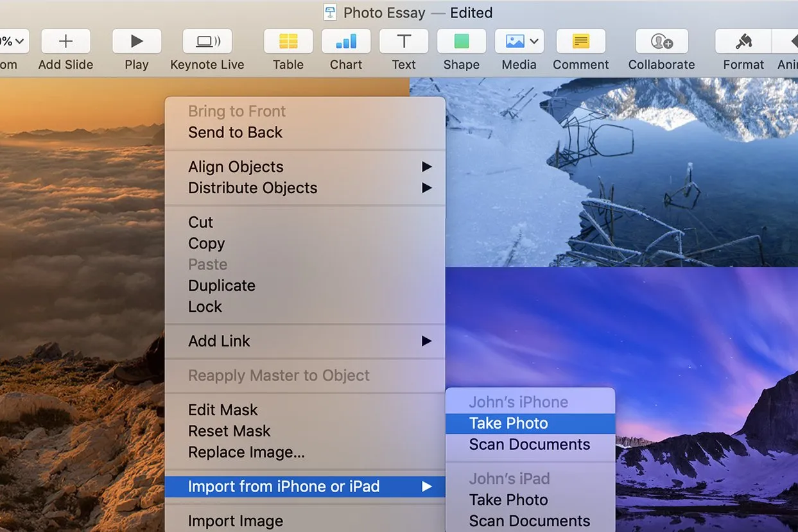Choose Scan Documents under John's iPad
Screen dimensions: 798x532
pyautogui.click(x=529, y=520)
